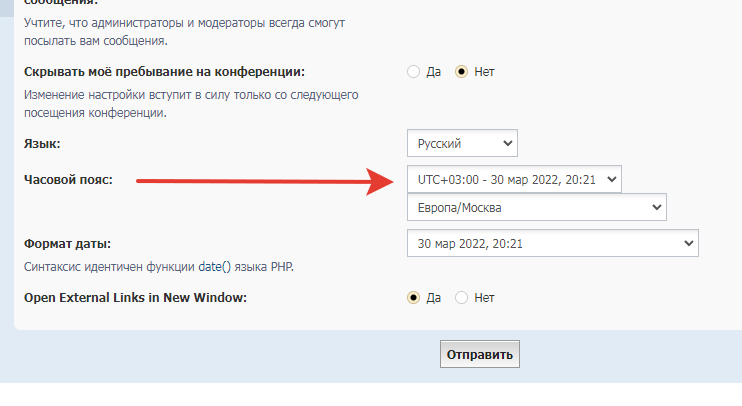Click the "Язык:" label
This screenshot has height=406, width=742.
pos(42,144)
